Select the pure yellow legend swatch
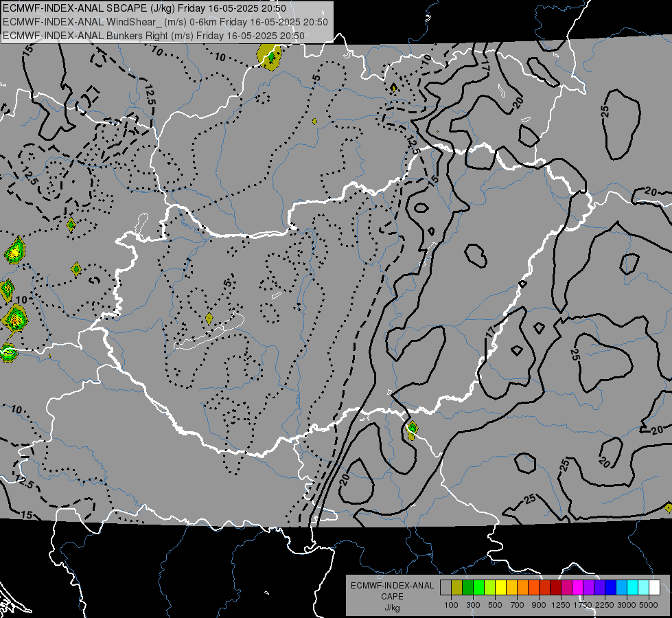This screenshot has width=672, height=618. [500, 588]
